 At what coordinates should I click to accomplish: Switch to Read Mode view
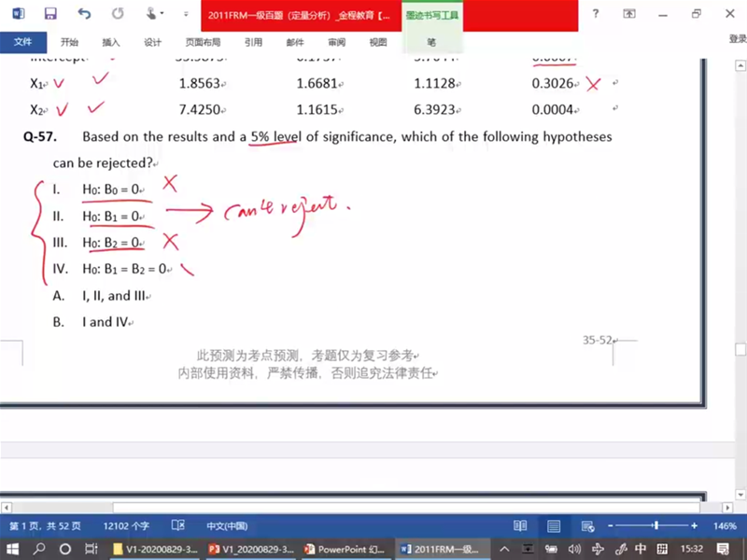point(520,525)
